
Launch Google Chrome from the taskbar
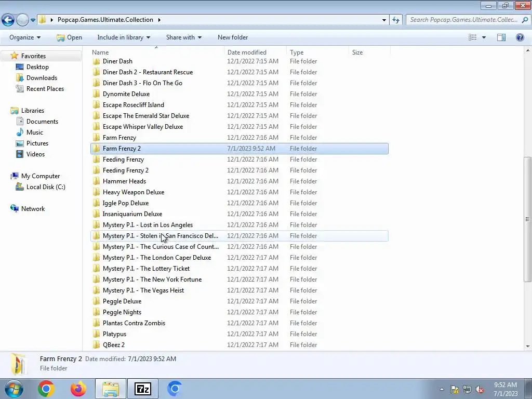coord(46,389)
